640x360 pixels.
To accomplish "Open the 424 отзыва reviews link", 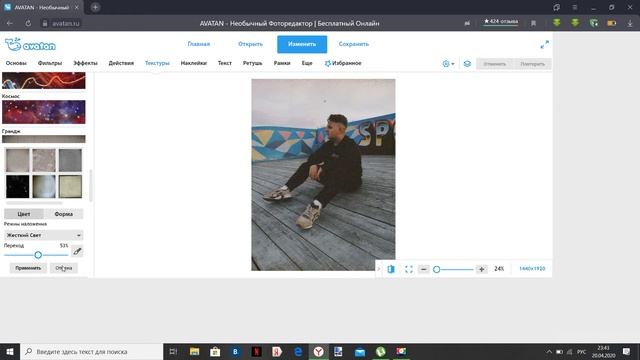I will pos(501,22).
